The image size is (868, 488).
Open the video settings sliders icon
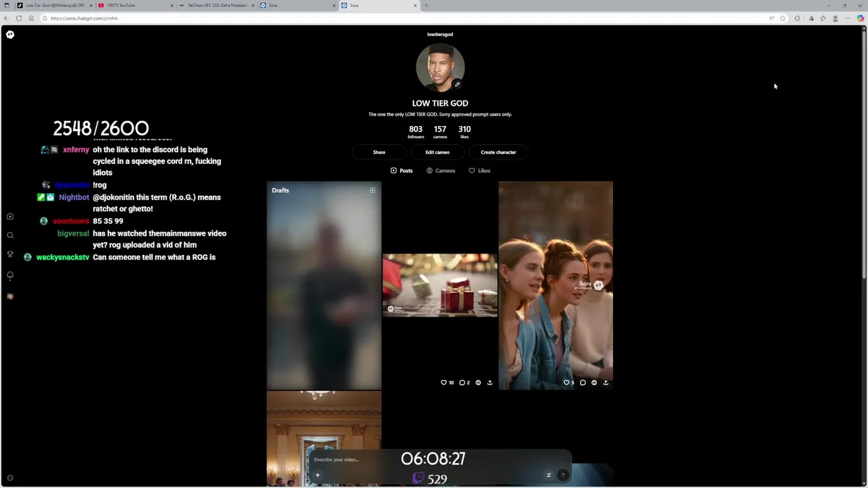(x=549, y=475)
